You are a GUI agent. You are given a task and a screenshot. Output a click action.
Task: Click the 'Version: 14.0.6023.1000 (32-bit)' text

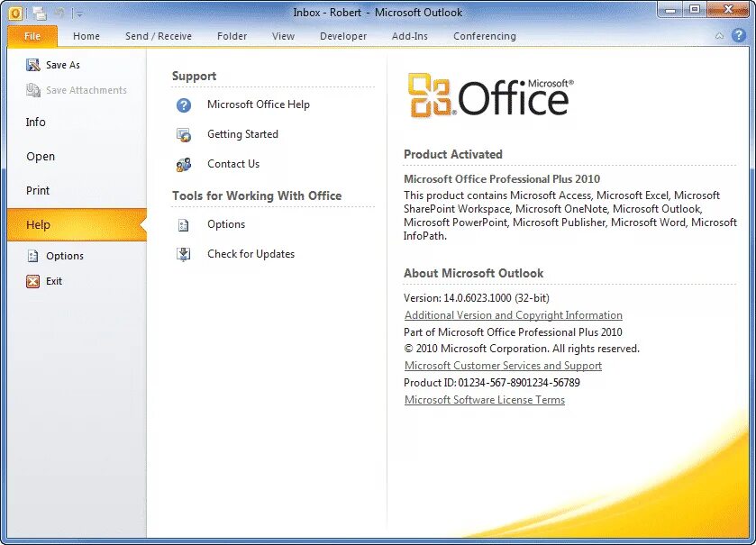click(x=477, y=298)
